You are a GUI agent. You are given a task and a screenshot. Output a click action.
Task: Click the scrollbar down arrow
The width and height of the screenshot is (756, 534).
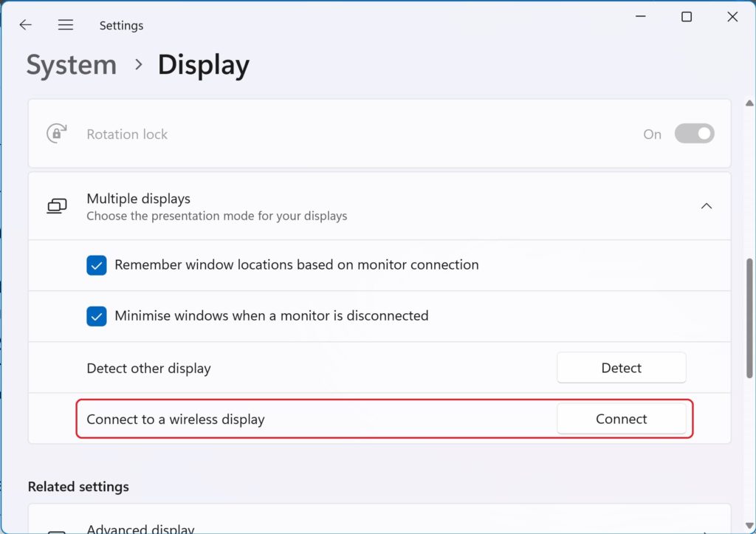click(749, 525)
